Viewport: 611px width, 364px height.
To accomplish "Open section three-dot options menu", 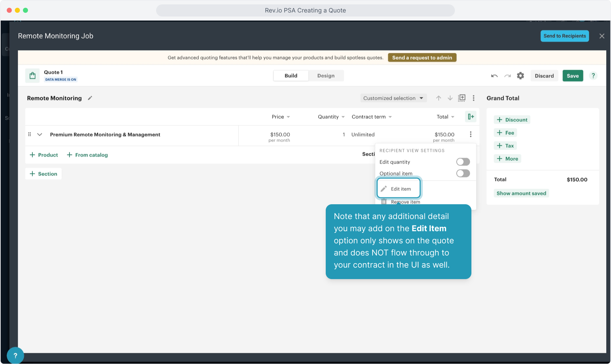I will click(x=473, y=98).
